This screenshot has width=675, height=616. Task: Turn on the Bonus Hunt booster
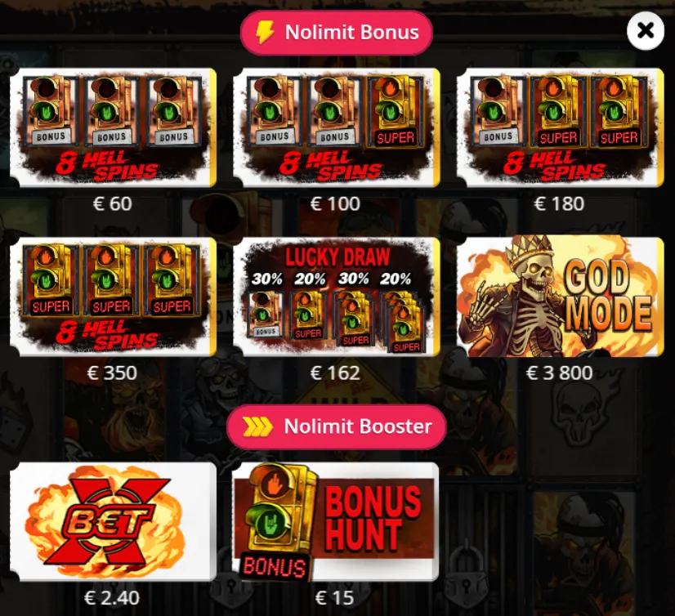click(x=336, y=522)
